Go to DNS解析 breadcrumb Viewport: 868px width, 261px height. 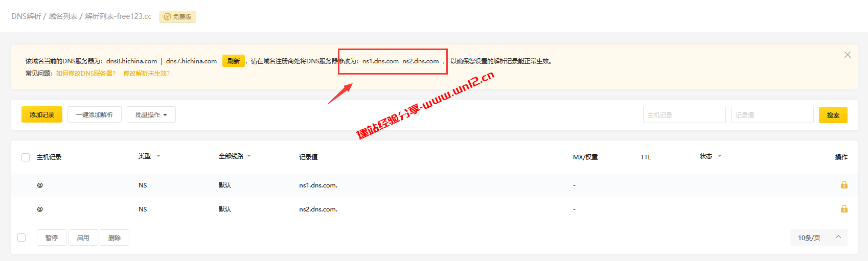point(26,16)
